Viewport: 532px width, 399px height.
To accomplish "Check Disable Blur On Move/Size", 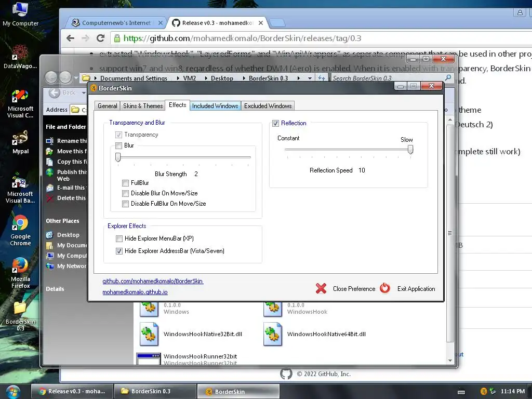I will [125, 193].
